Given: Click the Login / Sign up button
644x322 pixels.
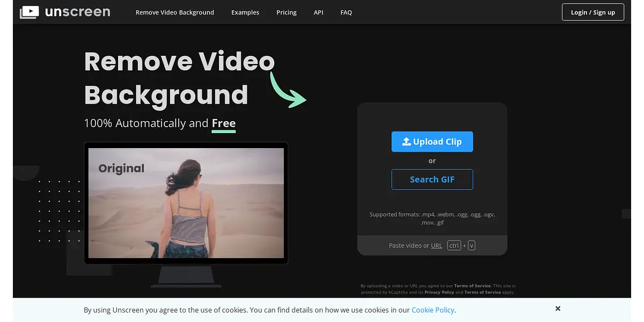Looking at the screenshot, I should click(x=593, y=12).
